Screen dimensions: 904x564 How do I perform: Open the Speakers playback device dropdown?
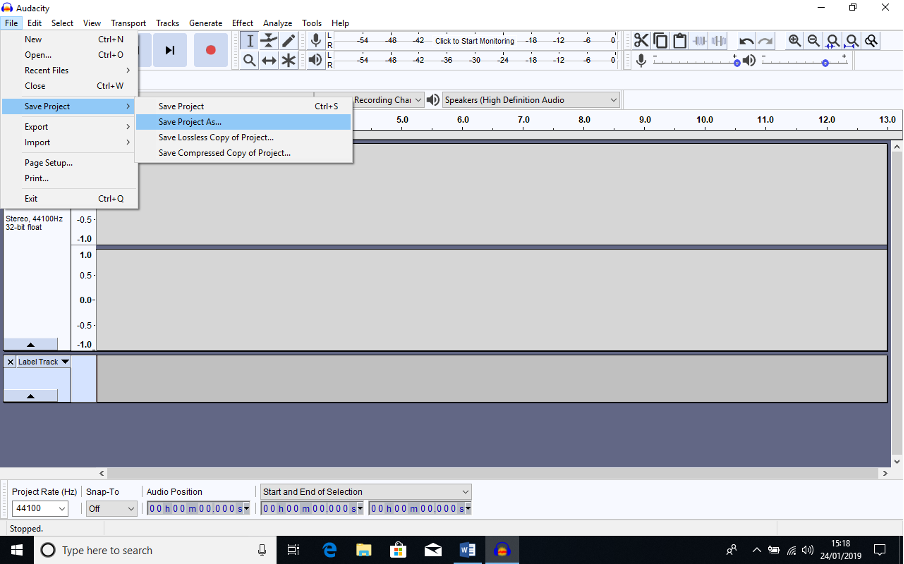tap(530, 100)
